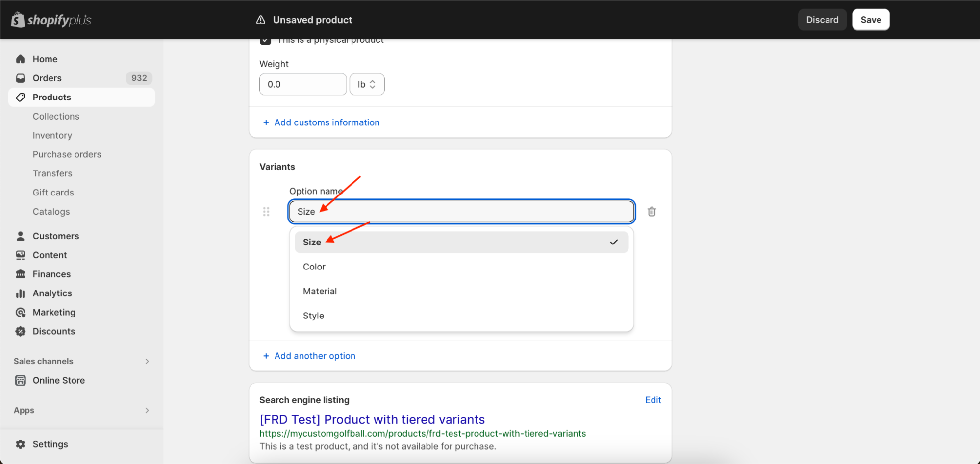Image resolution: width=980 pixels, height=464 pixels.
Task: Click the Customers person icon
Action: pos(21,236)
